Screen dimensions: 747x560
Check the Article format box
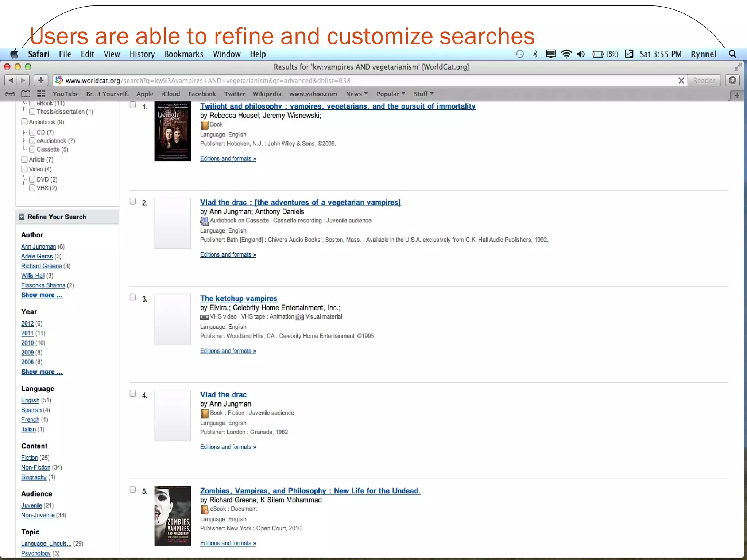click(x=24, y=159)
